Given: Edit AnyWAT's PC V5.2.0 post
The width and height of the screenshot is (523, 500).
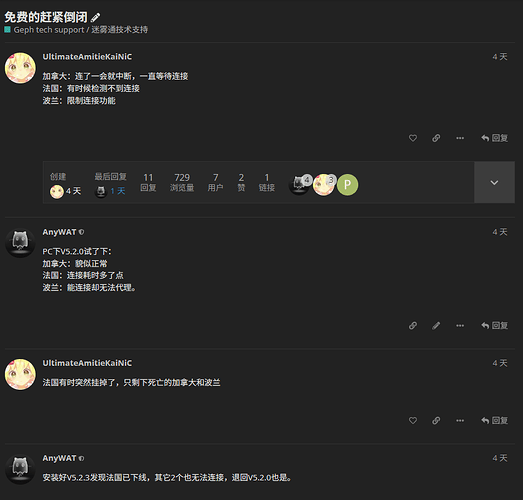Looking at the screenshot, I should (x=436, y=325).
